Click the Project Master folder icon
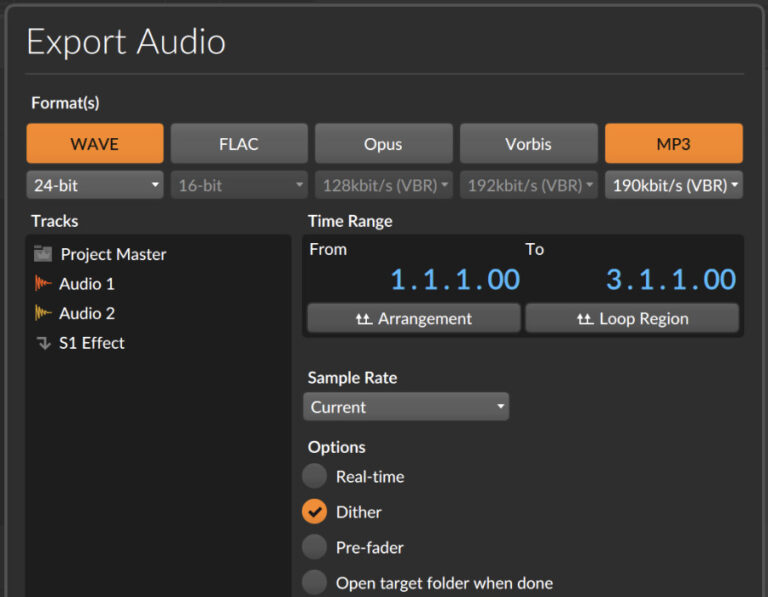The height and width of the screenshot is (597, 768). 43,254
